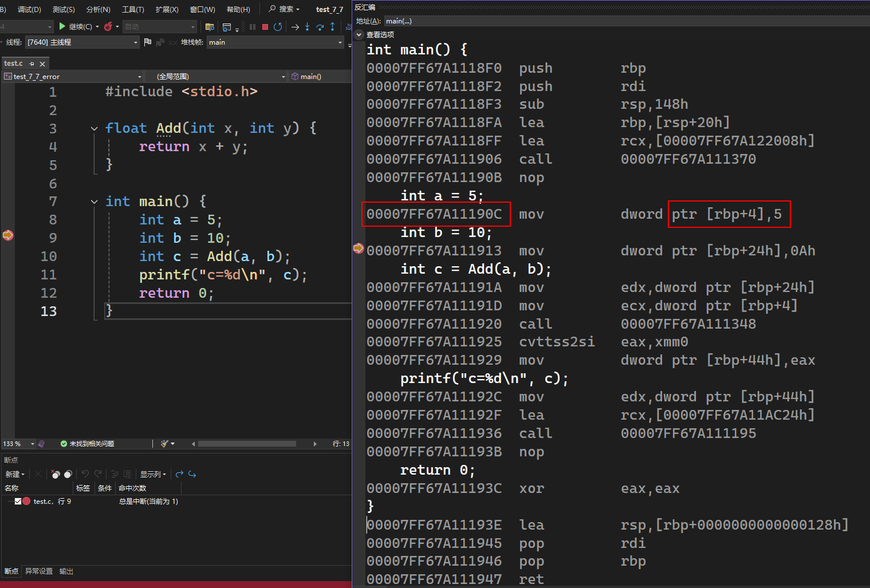The image size is (870, 588).
Task: Click the Break All pause icon
Action: click(x=253, y=27)
